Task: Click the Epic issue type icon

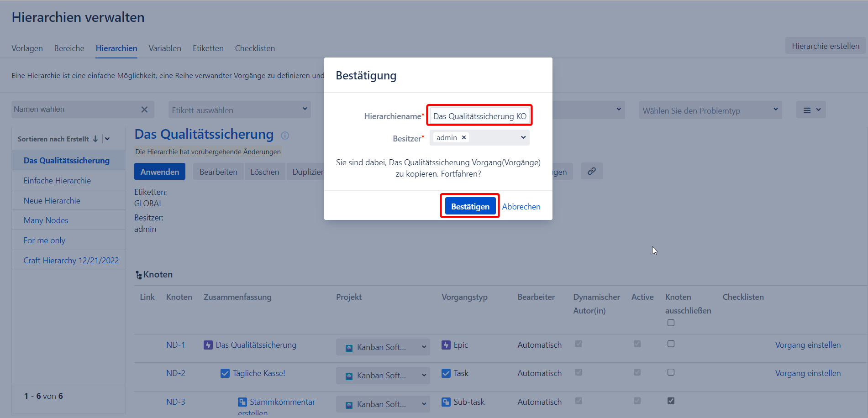Action: click(x=446, y=345)
